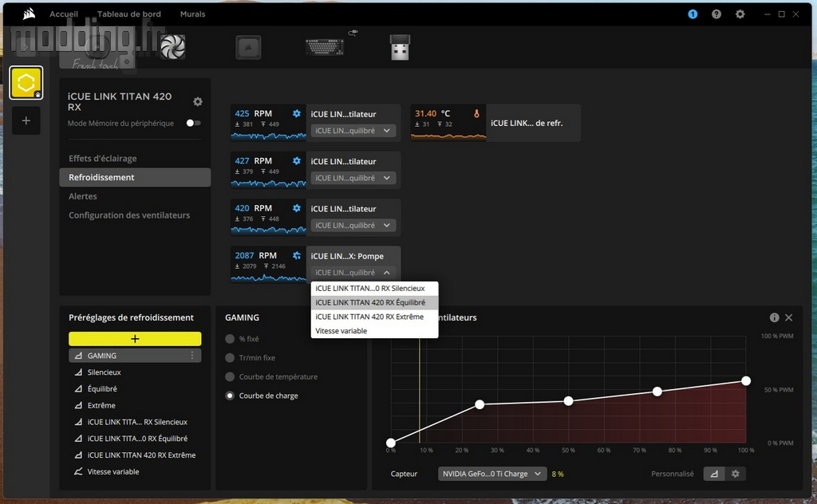Viewport: 817px width, 504px height.
Task: Select the yellow profile icon in sidebar
Action: tap(26, 82)
